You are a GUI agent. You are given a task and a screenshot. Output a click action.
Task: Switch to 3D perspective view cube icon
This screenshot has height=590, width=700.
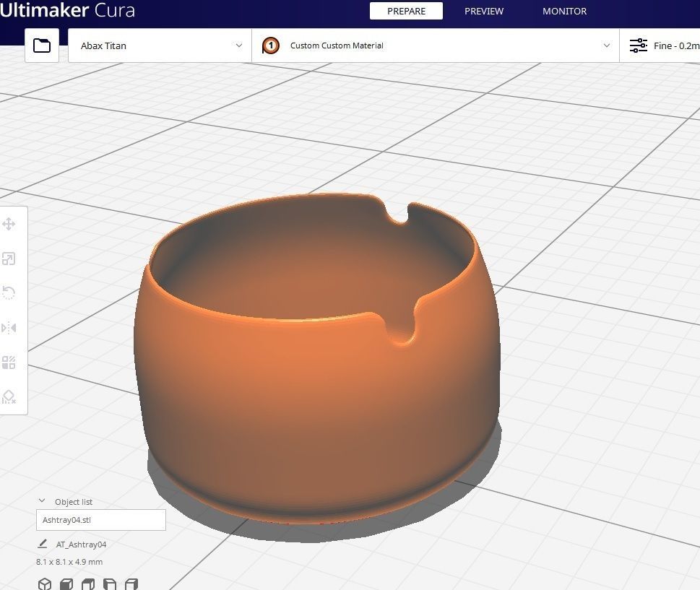(x=45, y=584)
